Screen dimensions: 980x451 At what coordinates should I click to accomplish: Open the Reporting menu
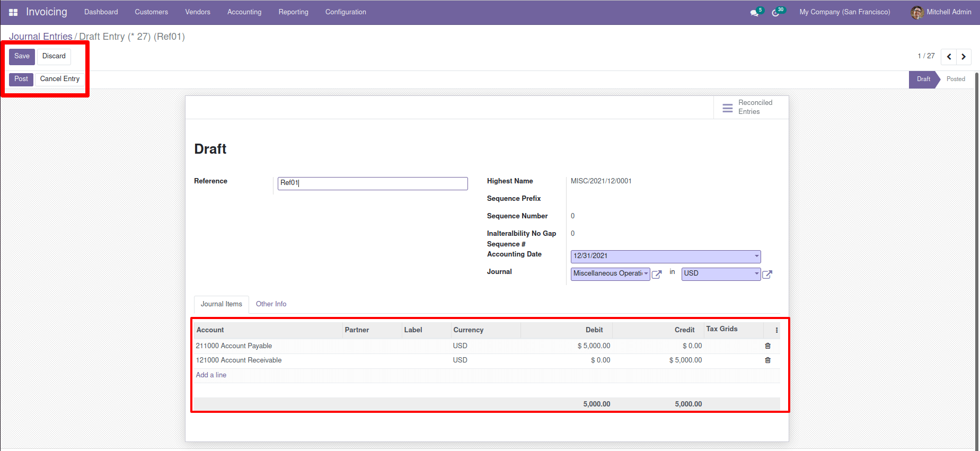pos(294,12)
